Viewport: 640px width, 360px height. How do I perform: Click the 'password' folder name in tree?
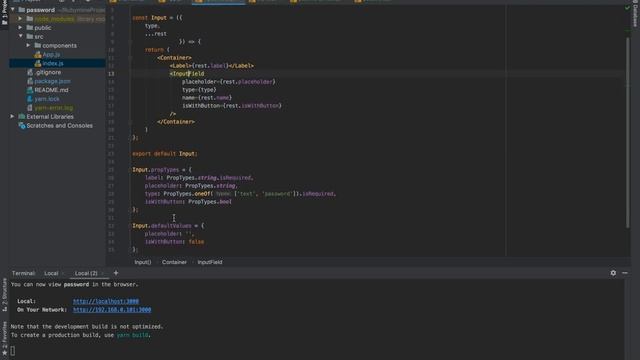[40, 10]
